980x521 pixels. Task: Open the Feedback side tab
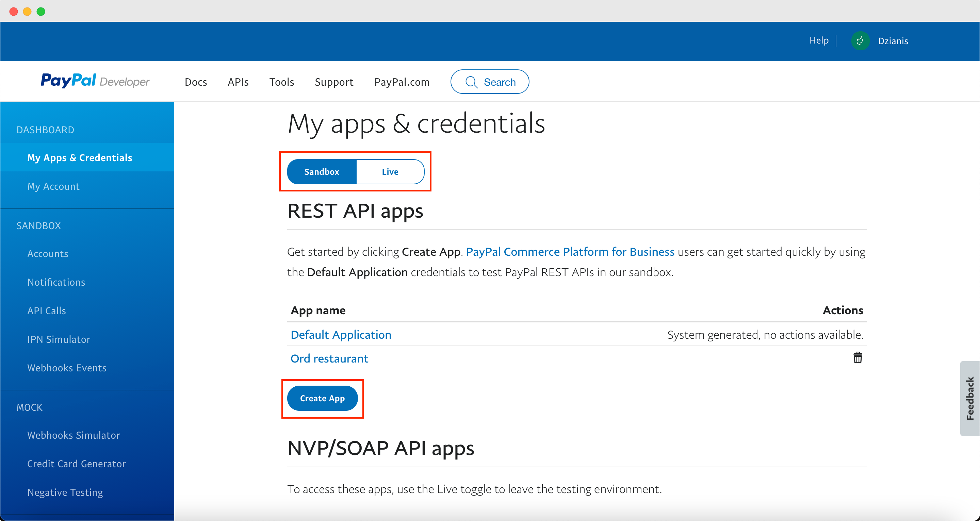point(970,398)
